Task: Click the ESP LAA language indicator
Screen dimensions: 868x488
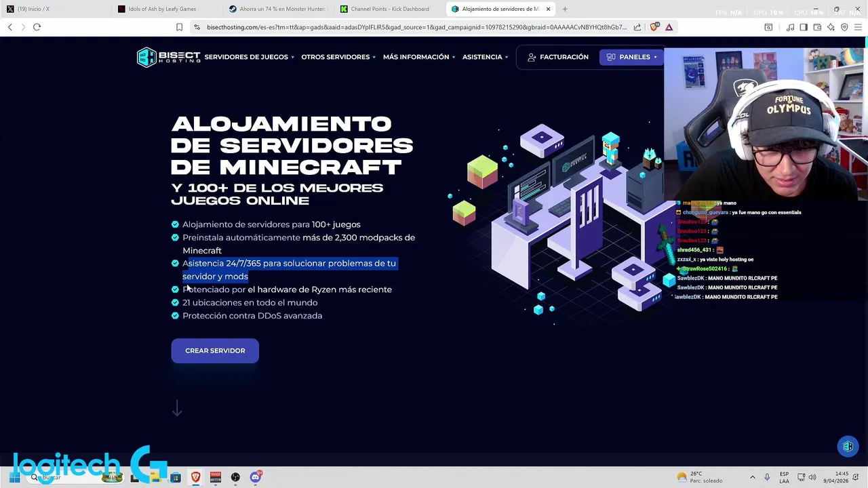Action: (784, 477)
